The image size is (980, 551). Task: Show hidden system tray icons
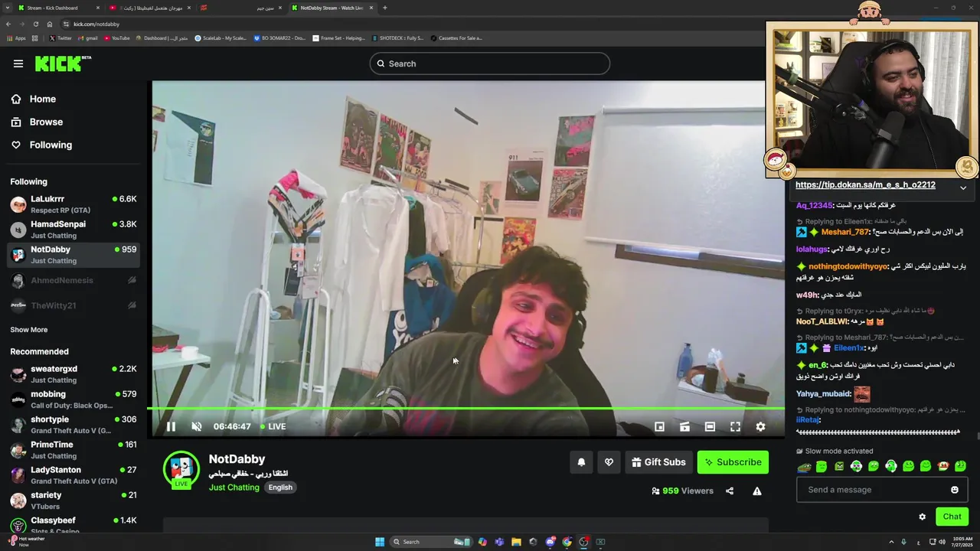(891, 542)
